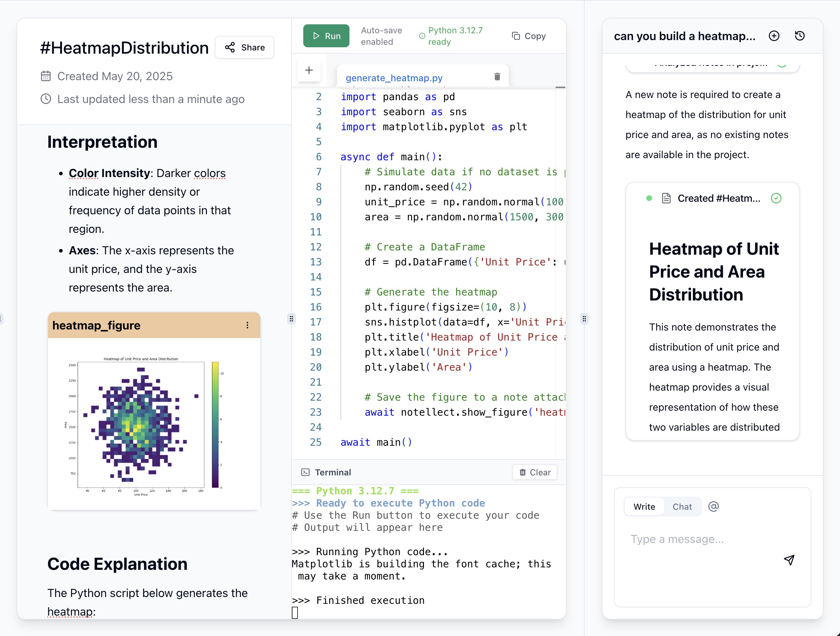Send the message with the arrow icon

789,560
